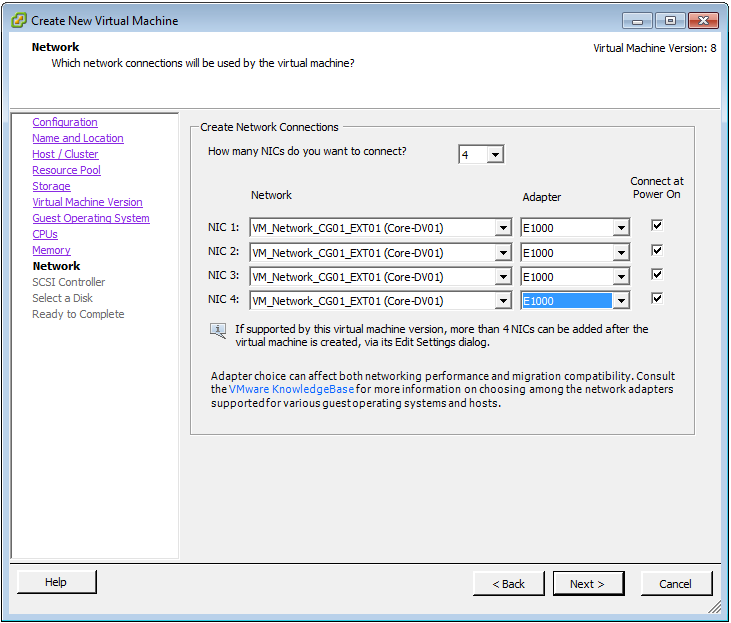Toggle Connect at Power On for NIC 1
This screenshot has height=623, width=731.
[x=656, y=225]
